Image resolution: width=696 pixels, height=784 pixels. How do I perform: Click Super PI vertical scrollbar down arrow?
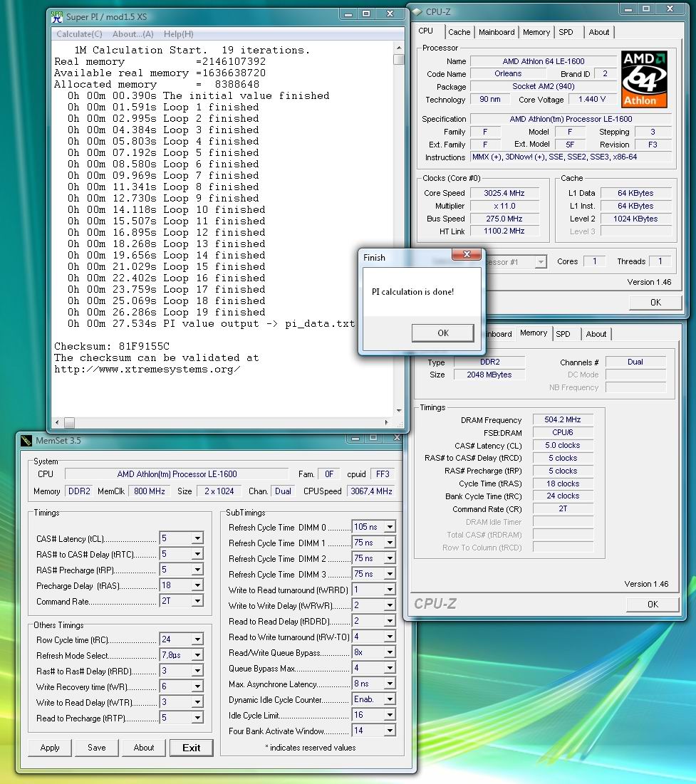point(399,410)
